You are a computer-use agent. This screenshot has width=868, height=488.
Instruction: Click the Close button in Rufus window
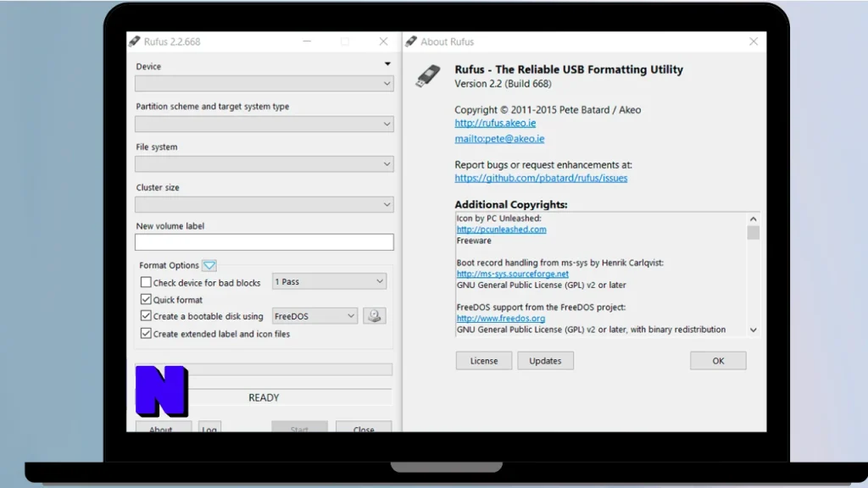(x=364, y=427)
